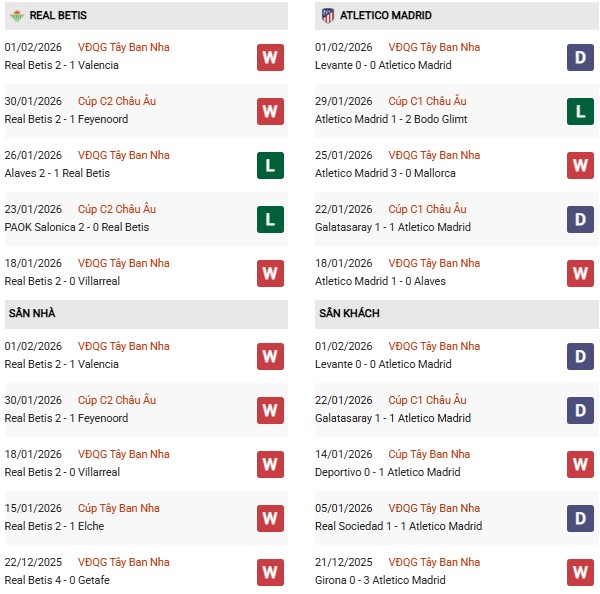
Task: Open the Cúp C1 Châu Âu link dated 29/01/2026
Action: (x=429, y=102)
